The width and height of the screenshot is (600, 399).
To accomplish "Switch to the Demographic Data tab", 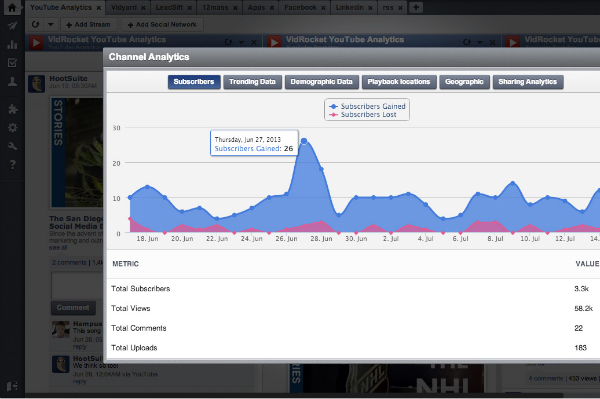I will pyautogui.click(x=321, y=82).
